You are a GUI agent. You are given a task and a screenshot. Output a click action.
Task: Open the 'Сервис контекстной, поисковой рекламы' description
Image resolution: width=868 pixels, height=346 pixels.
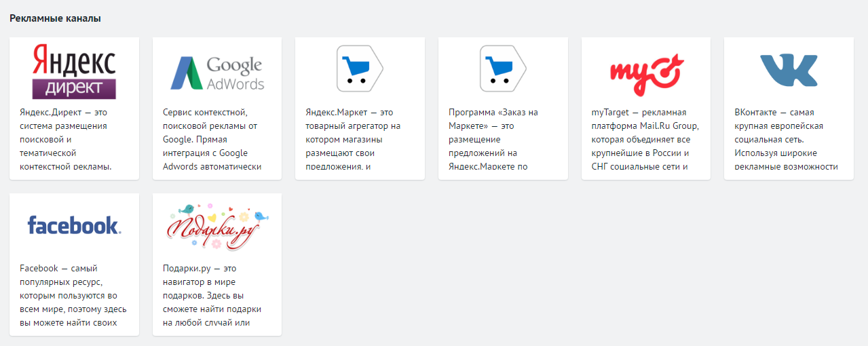pos(212,139)
